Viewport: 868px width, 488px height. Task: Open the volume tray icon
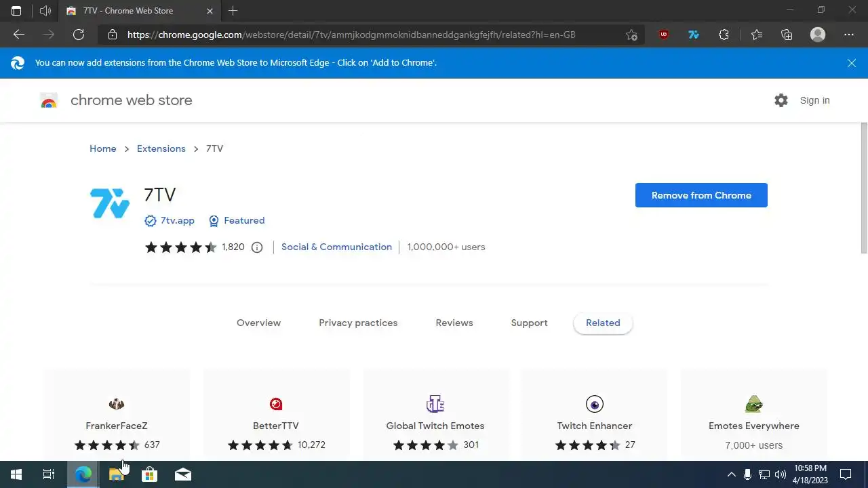[781, 474]
